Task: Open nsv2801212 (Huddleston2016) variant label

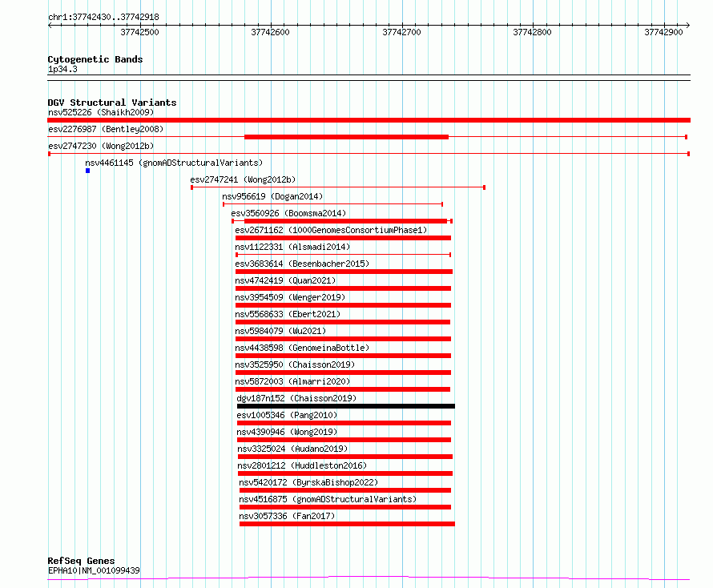Action: pyautogui.click(x=302, y=465)
